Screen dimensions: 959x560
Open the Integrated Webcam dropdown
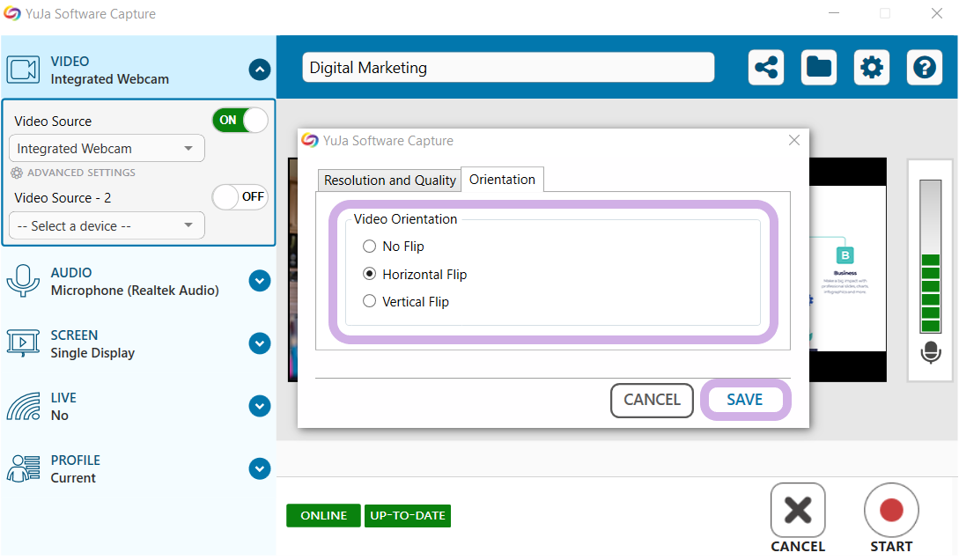pos(107,149)
